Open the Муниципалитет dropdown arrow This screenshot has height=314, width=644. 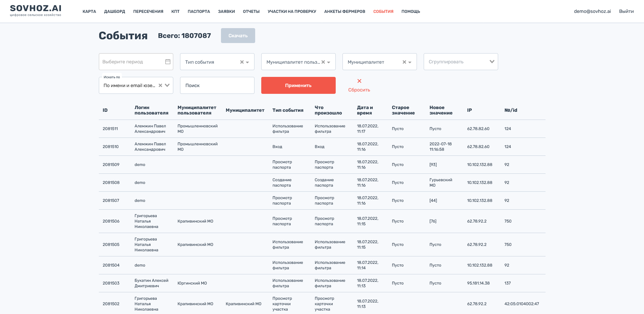coord(410,62)
